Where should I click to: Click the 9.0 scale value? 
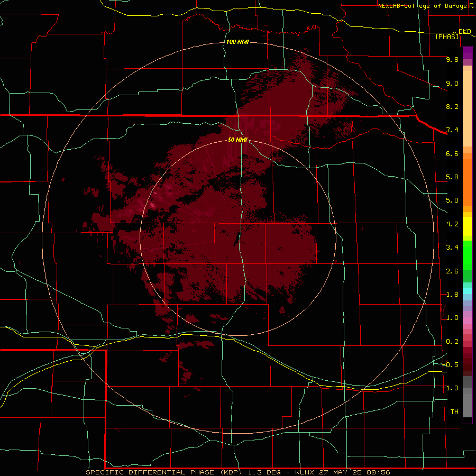pos(452,83)
